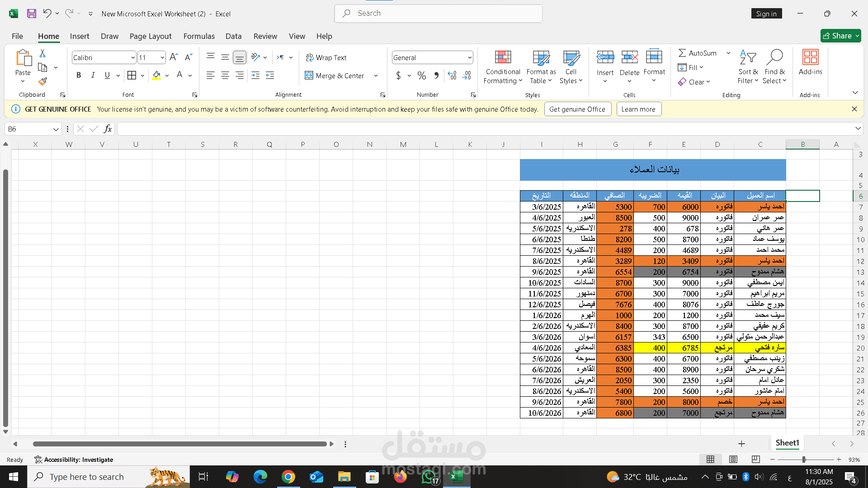
Task: Click the Sign in button
Action: (x=766, y=14)
